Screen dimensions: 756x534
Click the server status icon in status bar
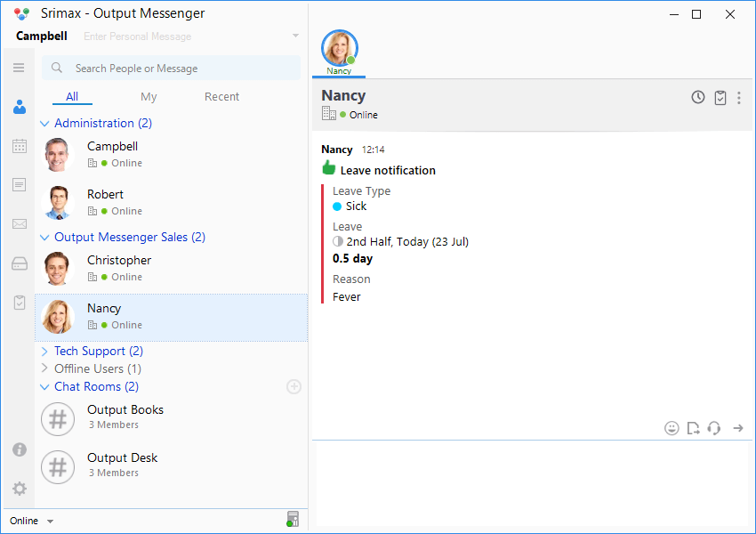293,519
